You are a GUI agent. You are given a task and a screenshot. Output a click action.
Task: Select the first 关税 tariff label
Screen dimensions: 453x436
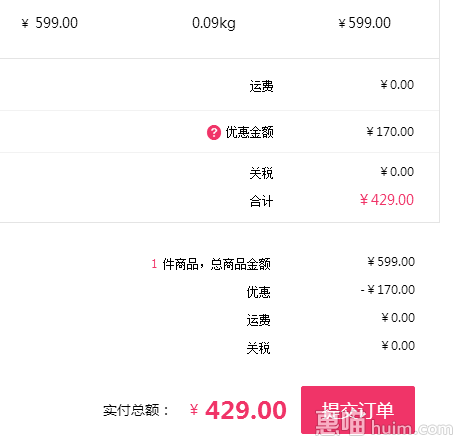coord(262,173)
